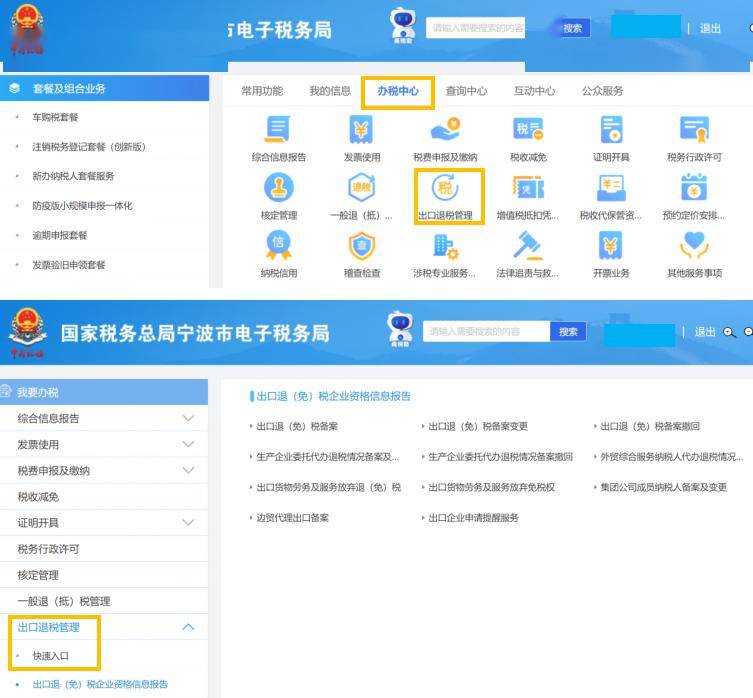Open the 税收减免 icon
This screenshot has width=753, height=698.
pos(528,130)
